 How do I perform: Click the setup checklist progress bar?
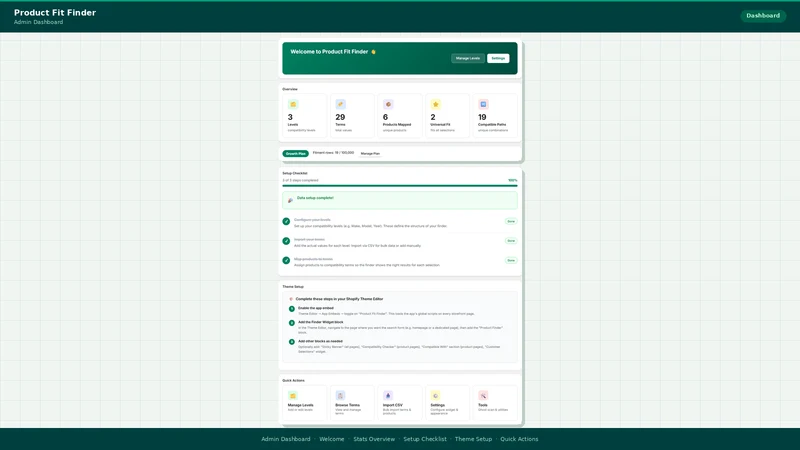399,186
